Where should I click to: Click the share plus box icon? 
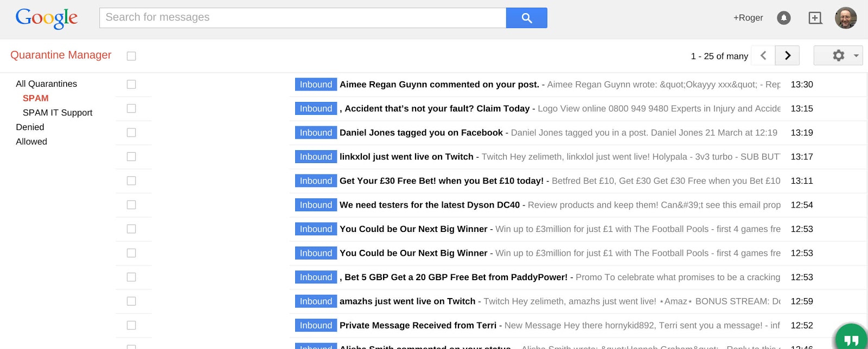point(815,18)
